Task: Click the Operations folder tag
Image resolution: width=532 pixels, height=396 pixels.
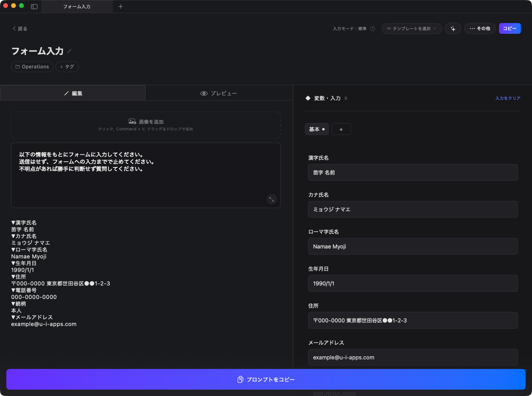Action: (32, 67)
